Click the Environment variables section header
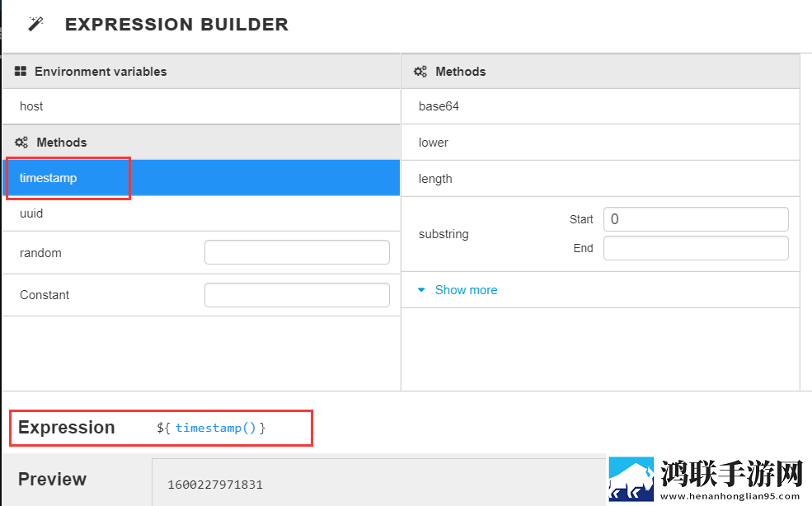This screenshot has height=506, width=812. (x=201, y=72)
